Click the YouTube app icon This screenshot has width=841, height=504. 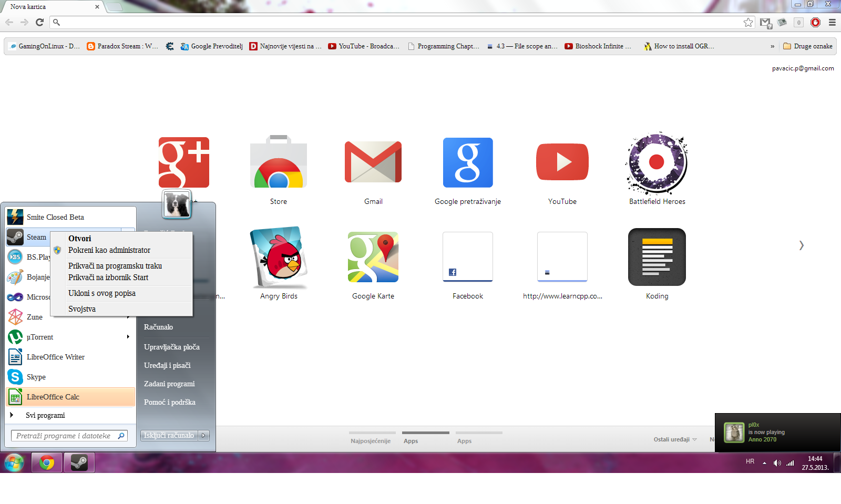click(562, 162)
